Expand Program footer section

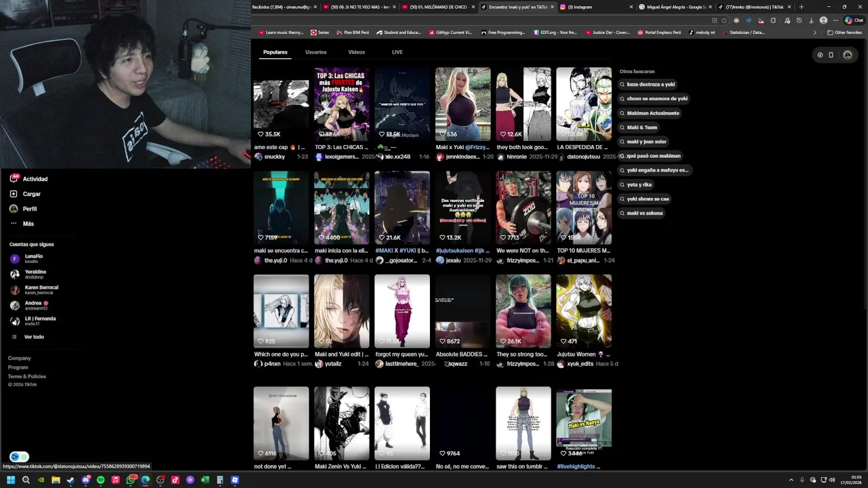18,367
